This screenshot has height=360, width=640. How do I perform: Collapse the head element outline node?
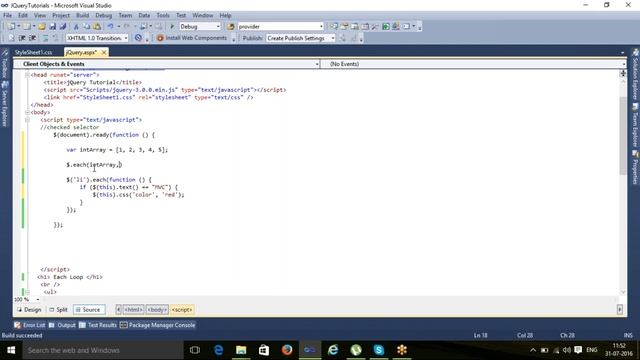click(27, 75)
